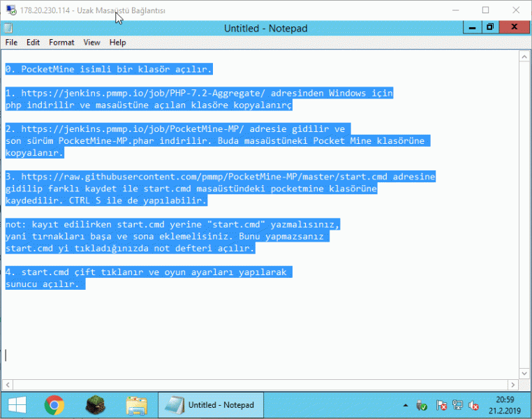
Task: Click the line 'sunucu açılır.'
Action: (x=45, y=284)
